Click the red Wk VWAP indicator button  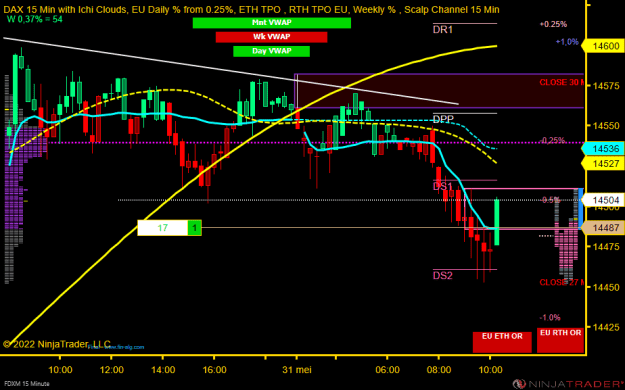click(271, 37)
